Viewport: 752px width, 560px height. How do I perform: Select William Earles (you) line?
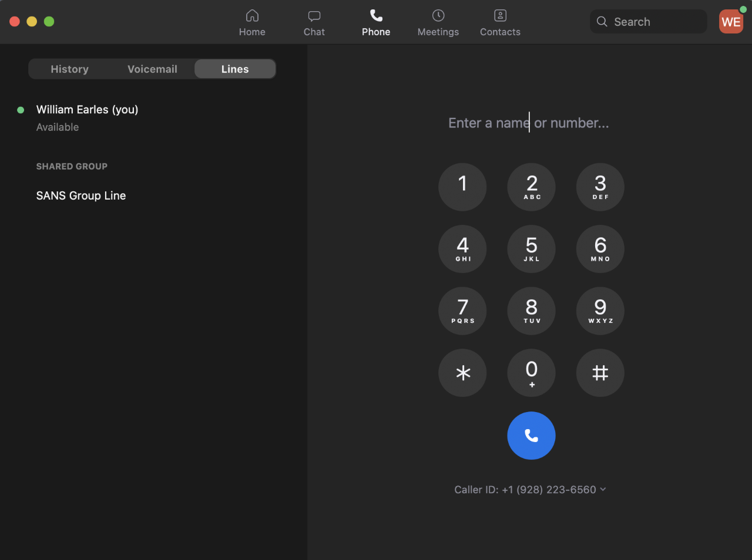point(87,110)
